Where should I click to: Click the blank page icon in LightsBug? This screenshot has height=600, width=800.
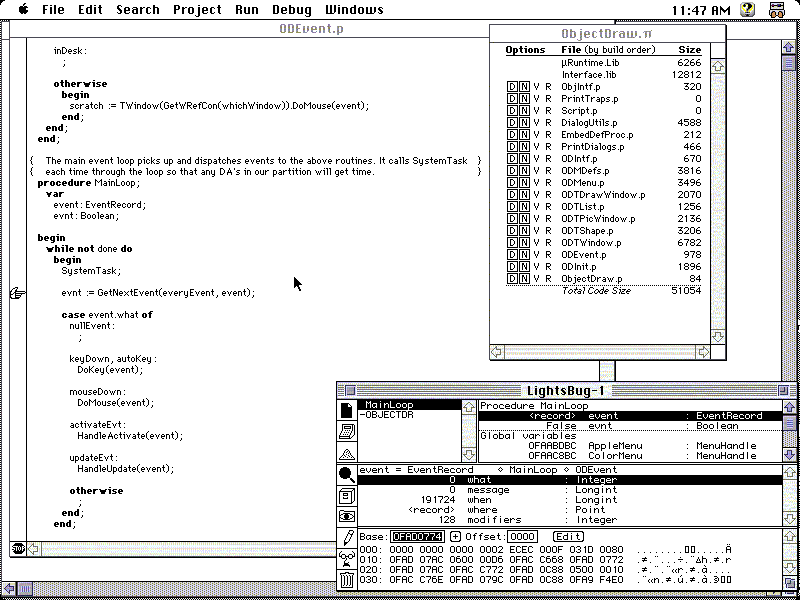coord(346,410)
